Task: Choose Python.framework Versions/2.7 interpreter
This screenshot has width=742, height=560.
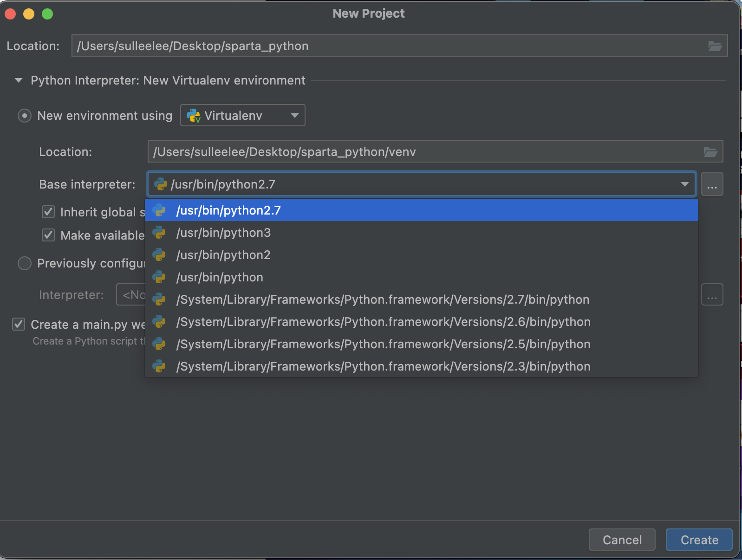Action: pyautogui.click(x=422, y=300)
